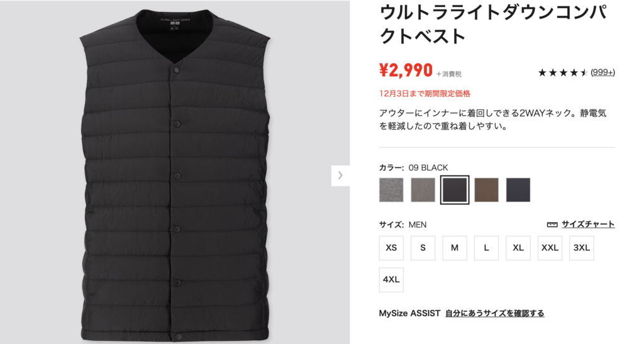Viewport: 644px width, 344px height.
Task: Open the 自分にあうサイズを確認する link
Action: click(495, 313)
